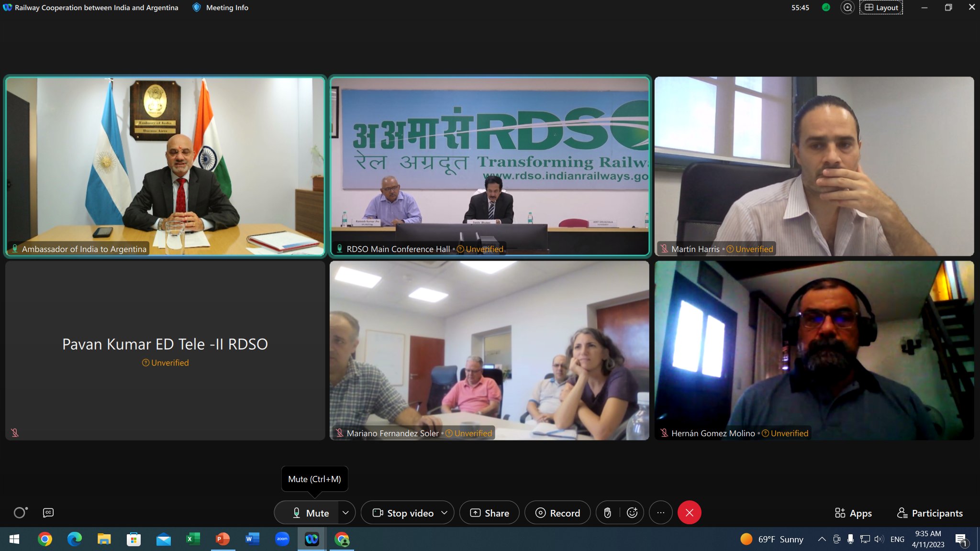Open more options ellipsis button
The image size is (980, 551).
tap(661, 513)
